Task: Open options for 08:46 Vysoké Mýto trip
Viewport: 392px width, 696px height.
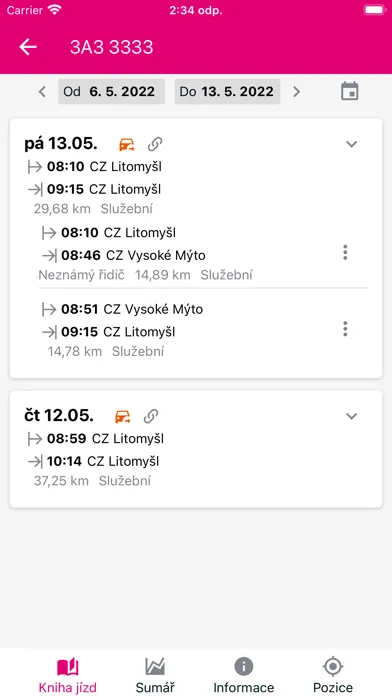Action: tap(345, 253)
